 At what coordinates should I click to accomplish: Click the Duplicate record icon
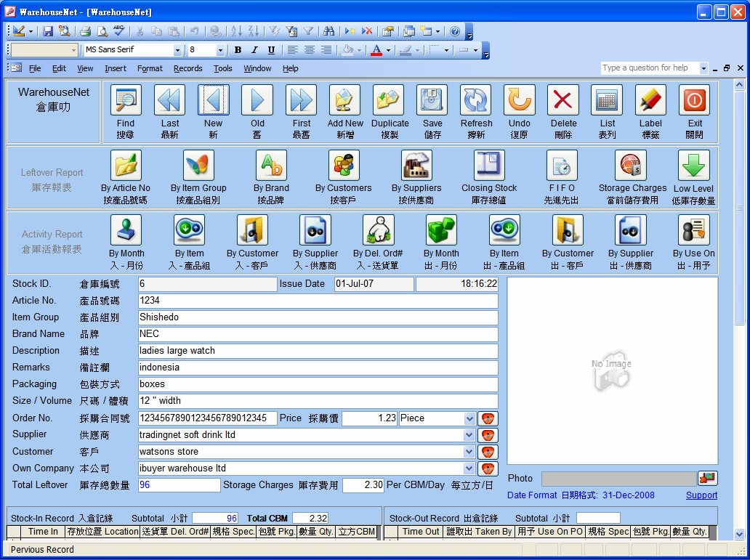click(x=389, y=100)
